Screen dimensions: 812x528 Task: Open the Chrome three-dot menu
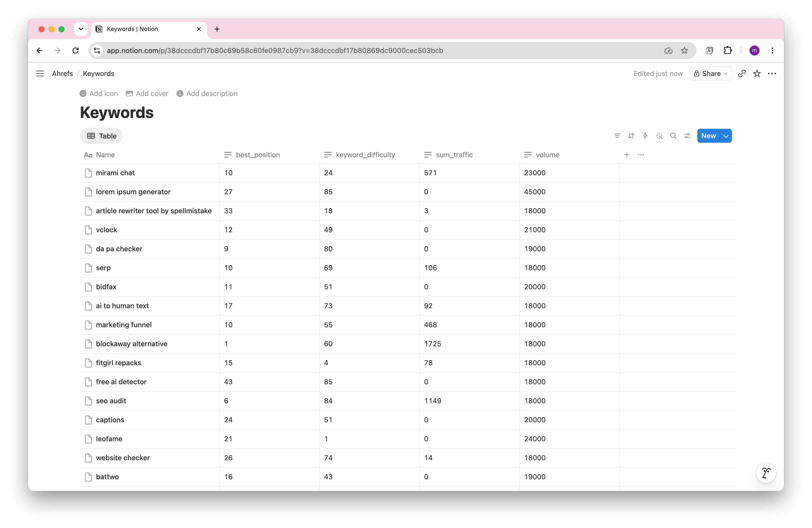point(772,50)
